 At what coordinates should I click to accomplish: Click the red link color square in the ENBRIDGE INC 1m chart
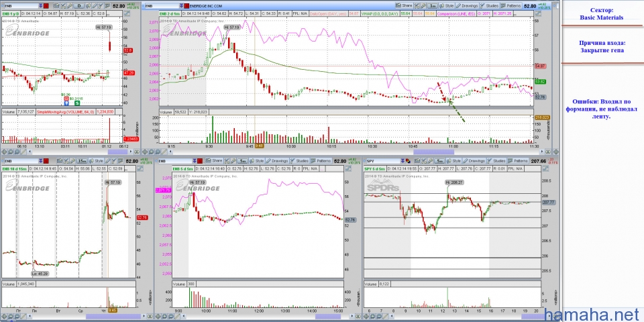pyautogui.click(x=187, y=5)
